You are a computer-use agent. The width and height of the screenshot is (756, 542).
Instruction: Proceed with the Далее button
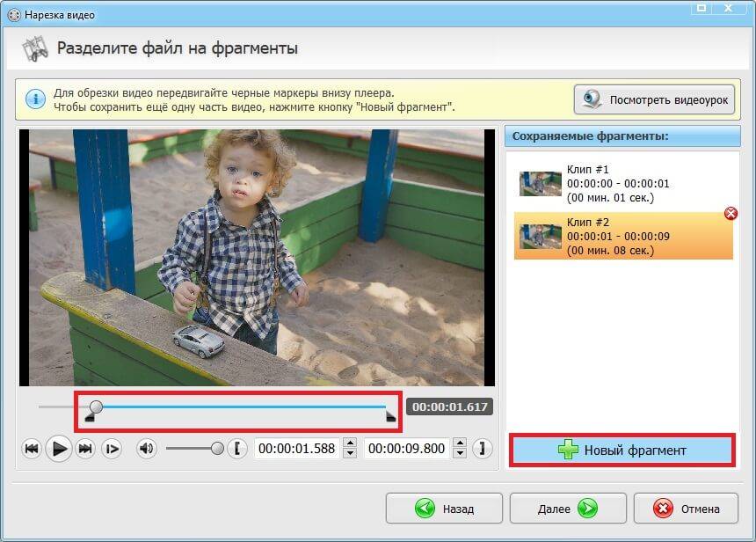pyautogui.click(x=568, y=509)
